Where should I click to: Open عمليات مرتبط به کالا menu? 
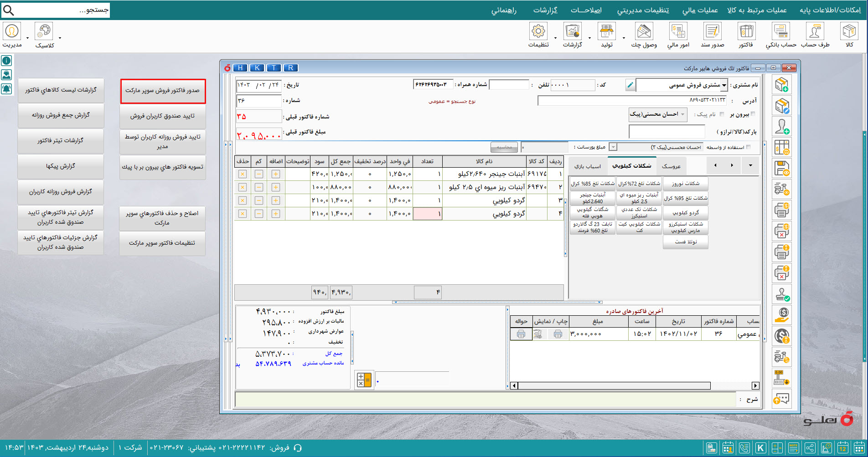pyautogui.click(x=757, y=10)
